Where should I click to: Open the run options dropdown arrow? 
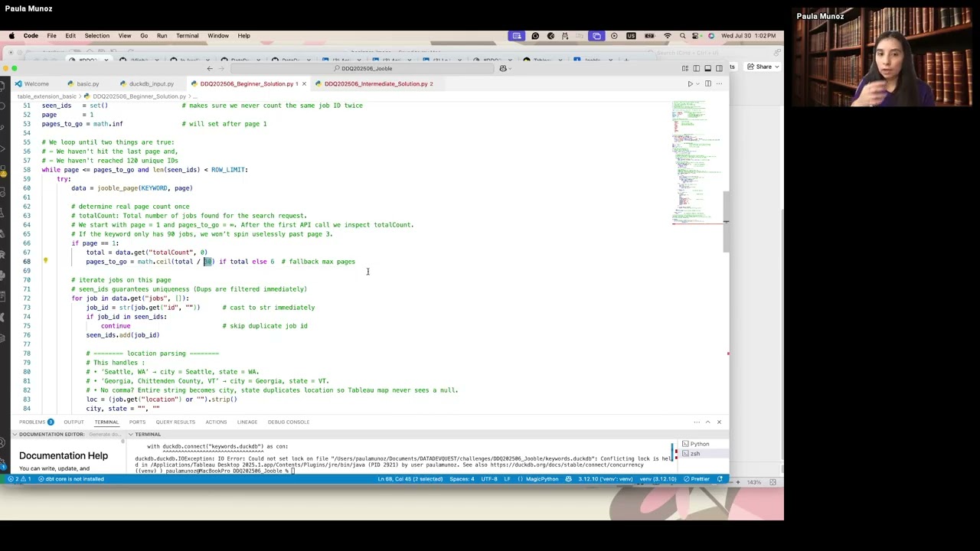point(697,83)
